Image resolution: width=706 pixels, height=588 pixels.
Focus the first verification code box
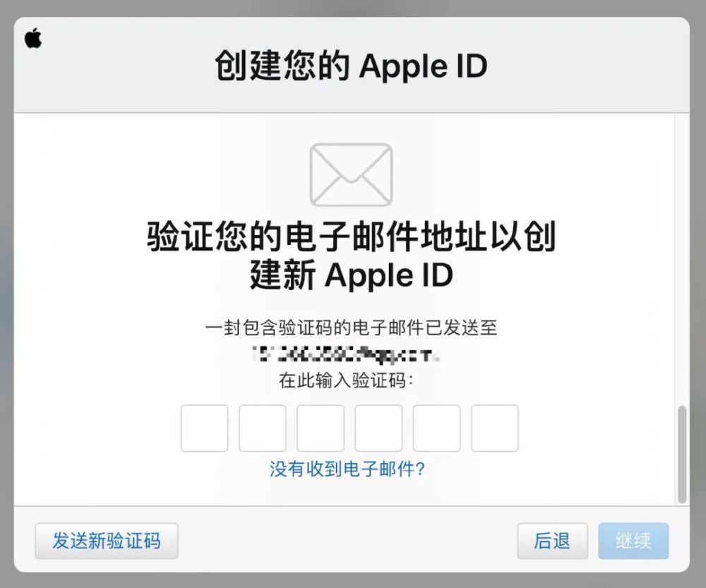(205, 428)
